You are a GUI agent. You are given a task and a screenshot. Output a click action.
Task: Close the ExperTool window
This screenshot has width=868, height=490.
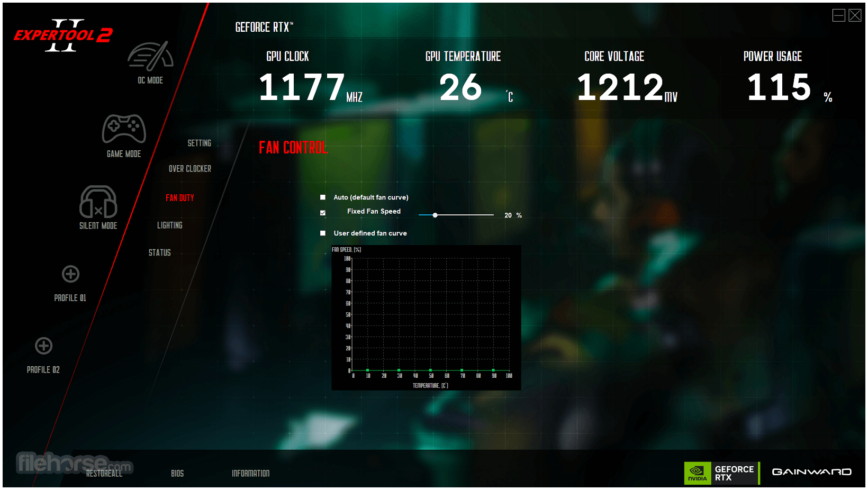pyautogui.click(x=855, y=15)
